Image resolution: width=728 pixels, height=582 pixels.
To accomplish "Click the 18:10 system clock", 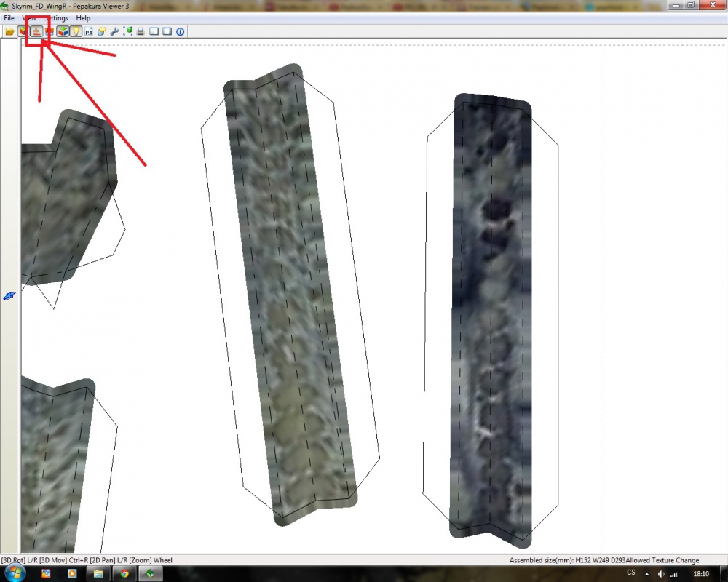I will pos(701,574).
